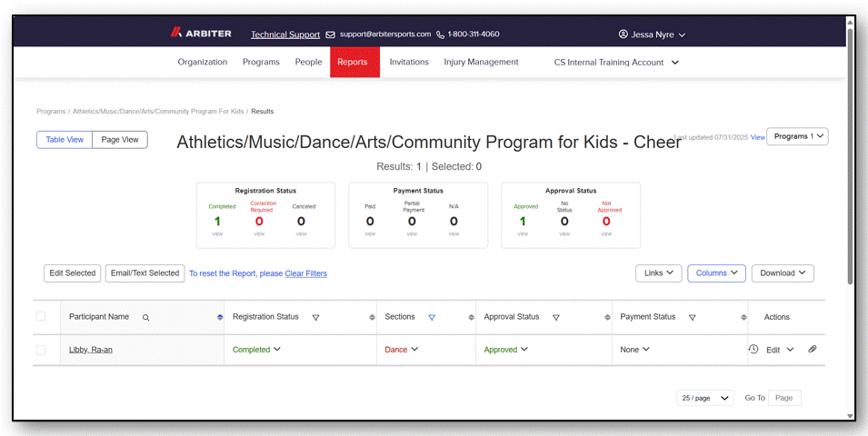The image size is (868, 436).
Task: Sort the Payment Status column
Action: pyautogui.click(x=743, y=318)
